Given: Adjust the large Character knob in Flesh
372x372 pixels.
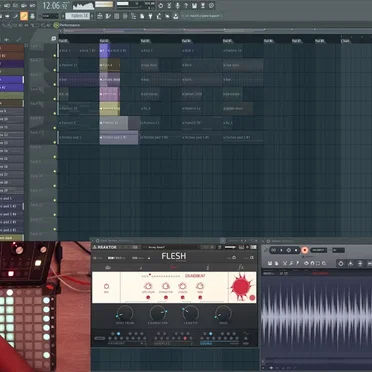Looking at the screenshot, I should [158, 313].
